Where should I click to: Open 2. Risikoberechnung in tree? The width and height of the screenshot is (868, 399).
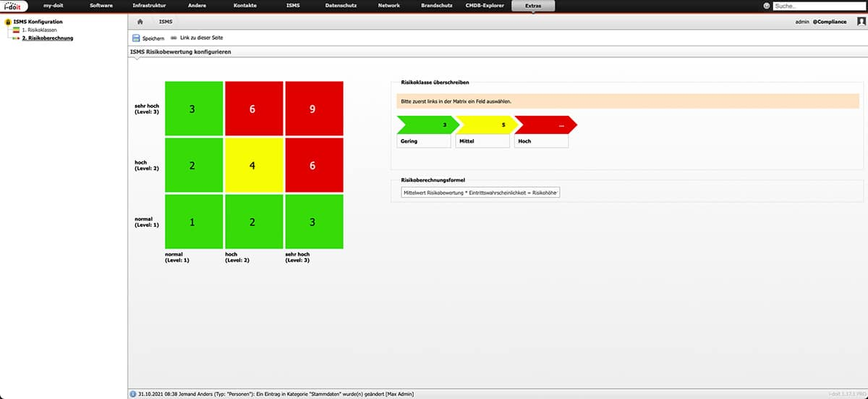coord(47,38)
